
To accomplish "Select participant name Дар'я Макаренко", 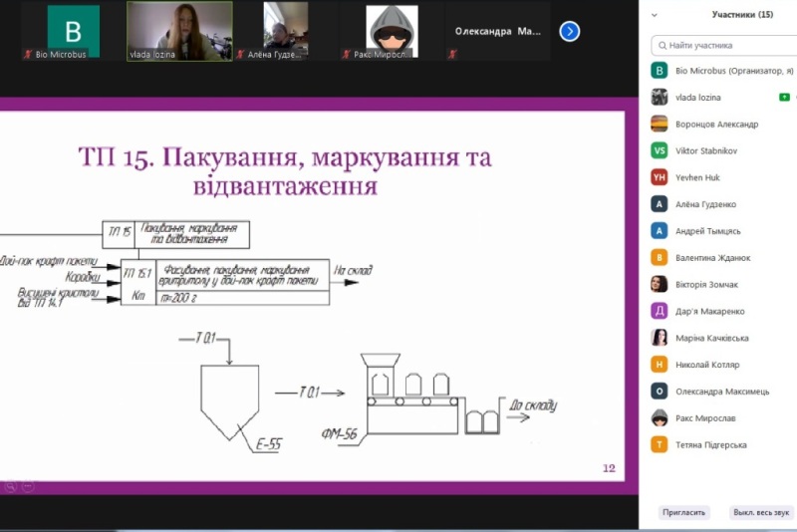I will (709, 311).
